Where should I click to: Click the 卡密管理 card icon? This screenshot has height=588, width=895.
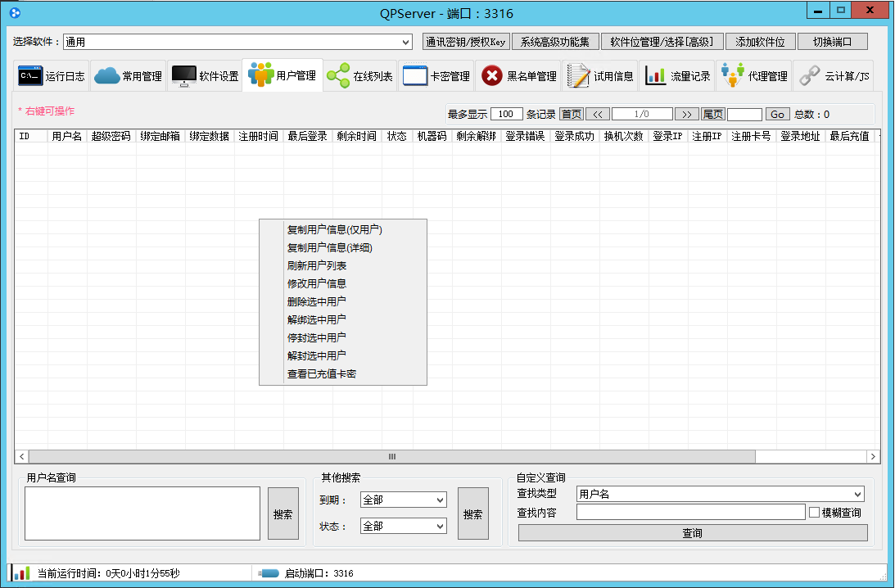tap(414, 76)
